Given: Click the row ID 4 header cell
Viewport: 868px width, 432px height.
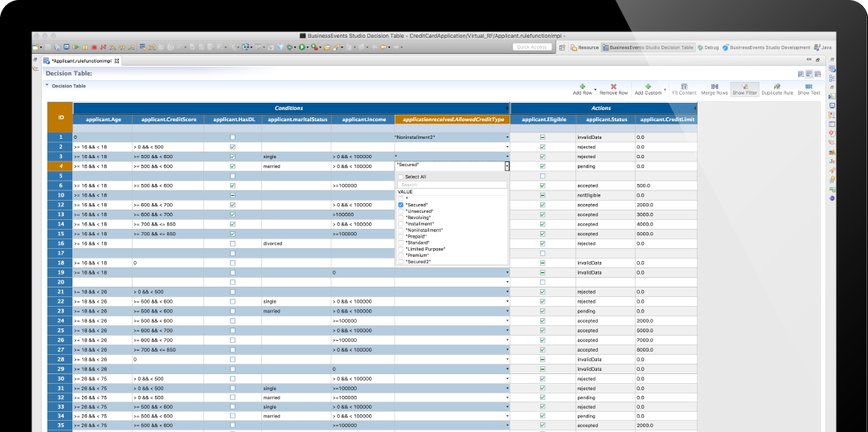Looking at the screenshot, I should click(x=59, y=166).
